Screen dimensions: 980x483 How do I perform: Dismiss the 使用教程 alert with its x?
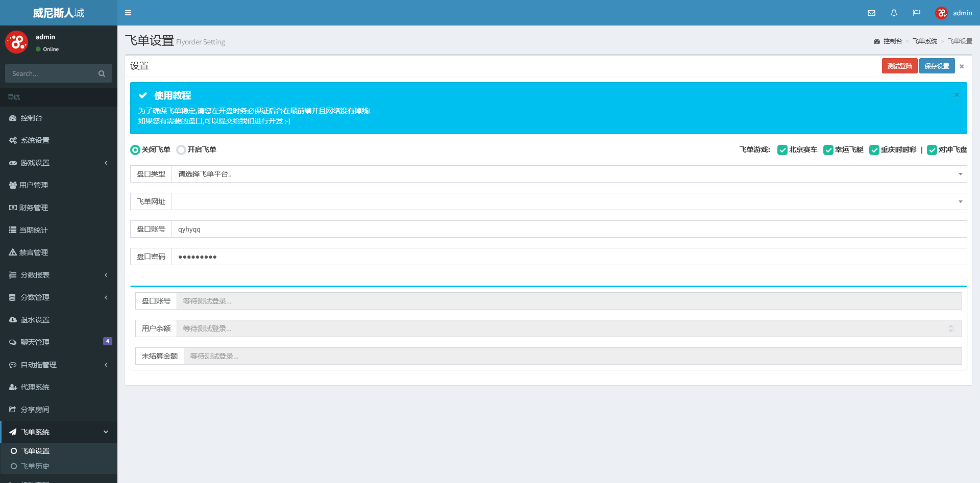tap(957, 95)
